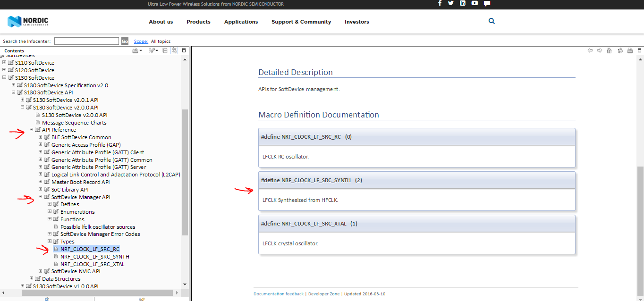644x301 pixels.
Task: Click the book icon beside S110 SoftDevice
Action: 11,63
